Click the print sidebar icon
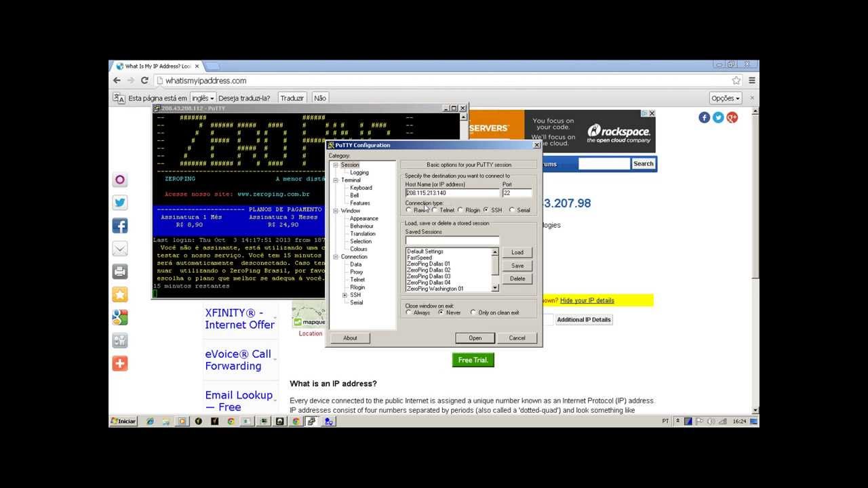The height and width of the screenshot is (488, 868). [120, 272]
